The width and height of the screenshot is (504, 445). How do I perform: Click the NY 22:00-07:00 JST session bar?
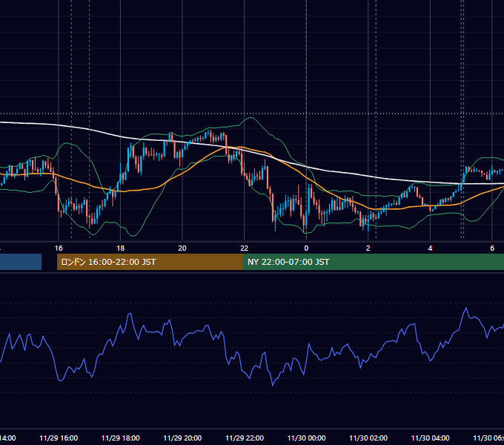click(x=373, y=262)
